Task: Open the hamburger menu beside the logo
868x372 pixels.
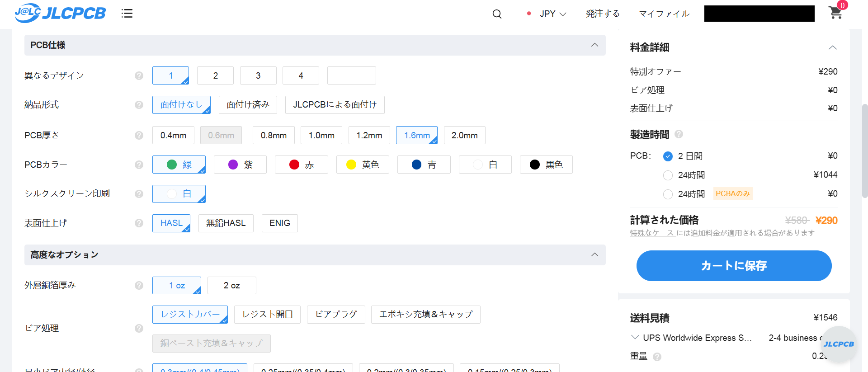Action: 127,14
